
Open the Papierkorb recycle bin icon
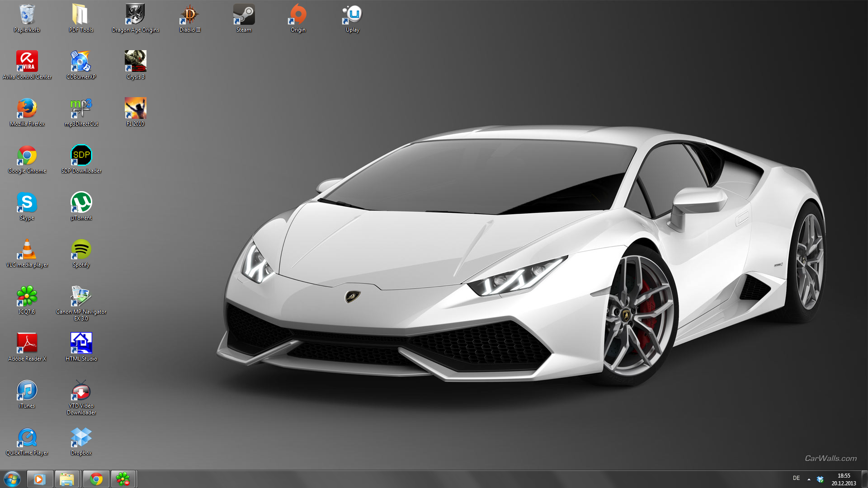click(27, 19)
